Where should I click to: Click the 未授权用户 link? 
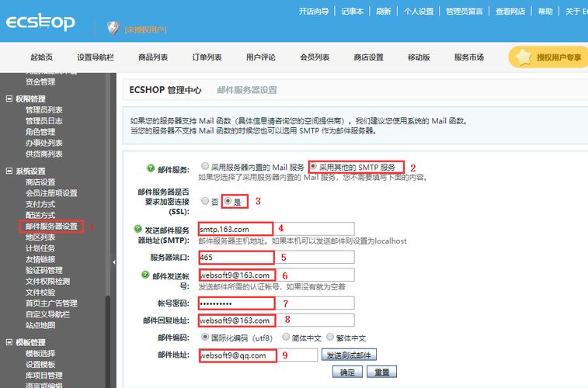[x=145, y=29]
